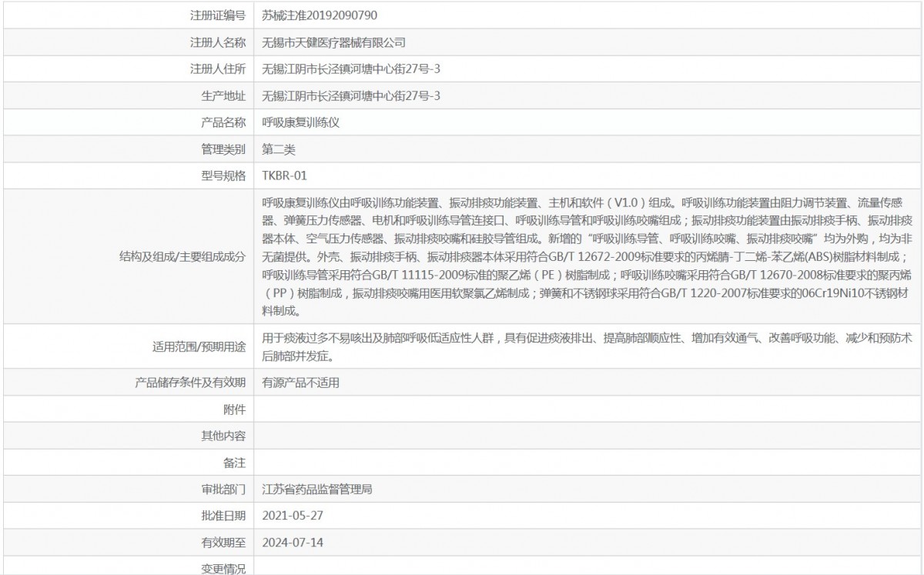Select the registration number '苏械注准20192090790'

pos(320,15)
